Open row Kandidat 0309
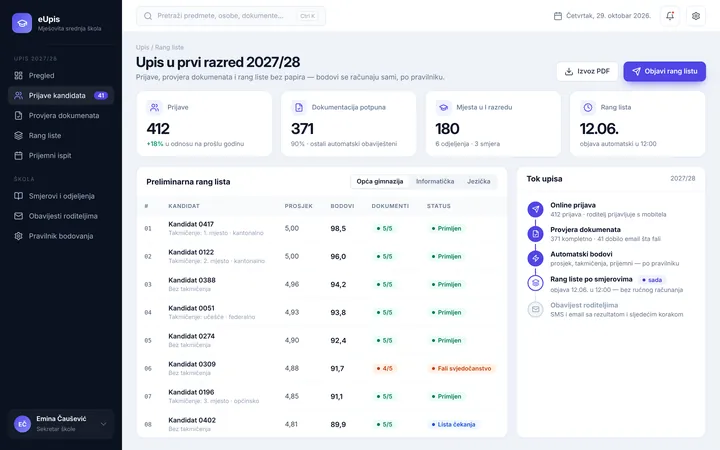This screenshot has width=720, height=450. [322, 368]
